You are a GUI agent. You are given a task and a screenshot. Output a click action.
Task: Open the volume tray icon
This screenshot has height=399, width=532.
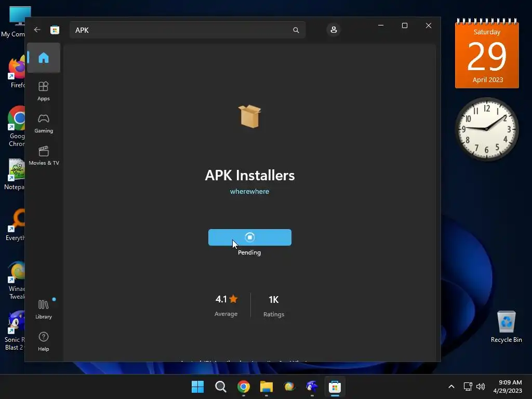(x=481, y=387)
